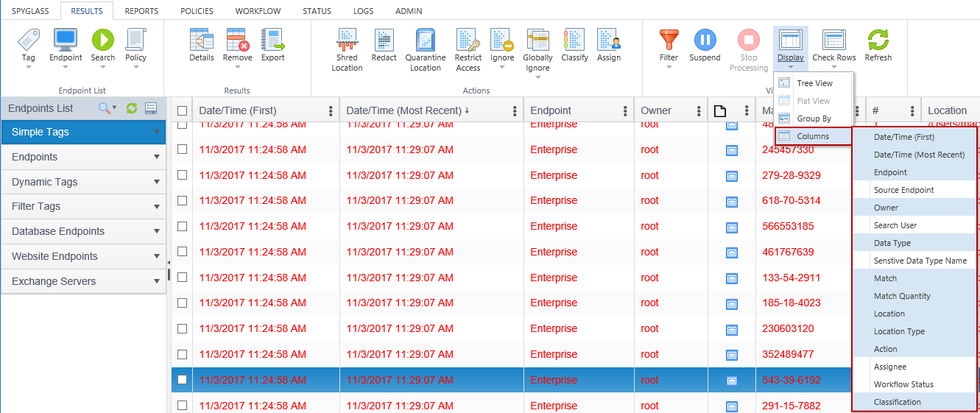Open the Endpoint column options menu
The height and width of the screenshot is (413, 980).
pyautogui.click(x=625, y=111)
